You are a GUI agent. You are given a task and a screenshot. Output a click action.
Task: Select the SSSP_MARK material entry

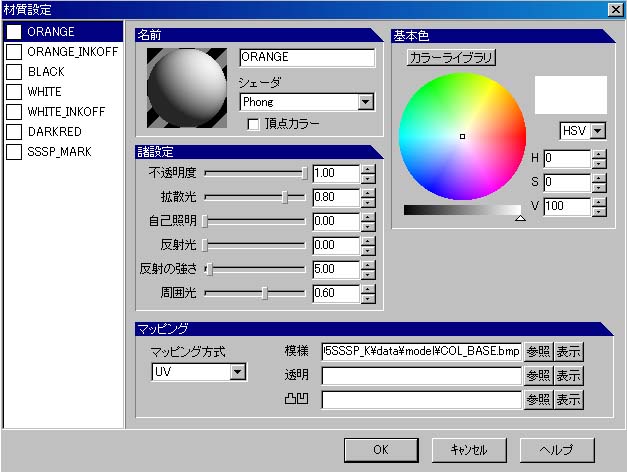pyautogui.click(x=58, y=152)
